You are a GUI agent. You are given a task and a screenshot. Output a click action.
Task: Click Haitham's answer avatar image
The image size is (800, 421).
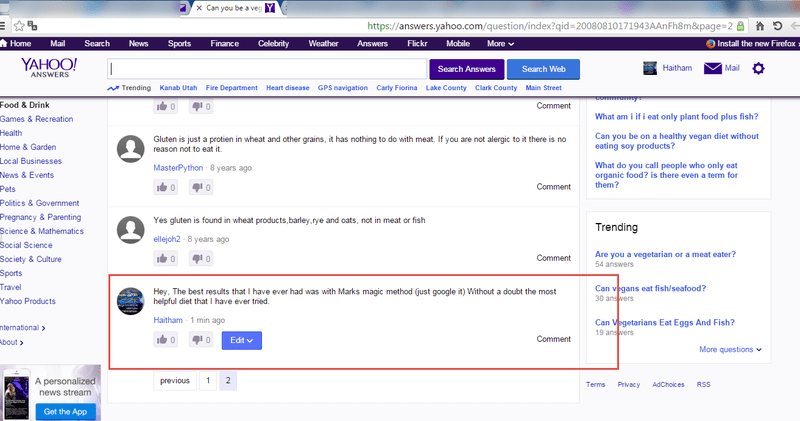coord(131,301)
